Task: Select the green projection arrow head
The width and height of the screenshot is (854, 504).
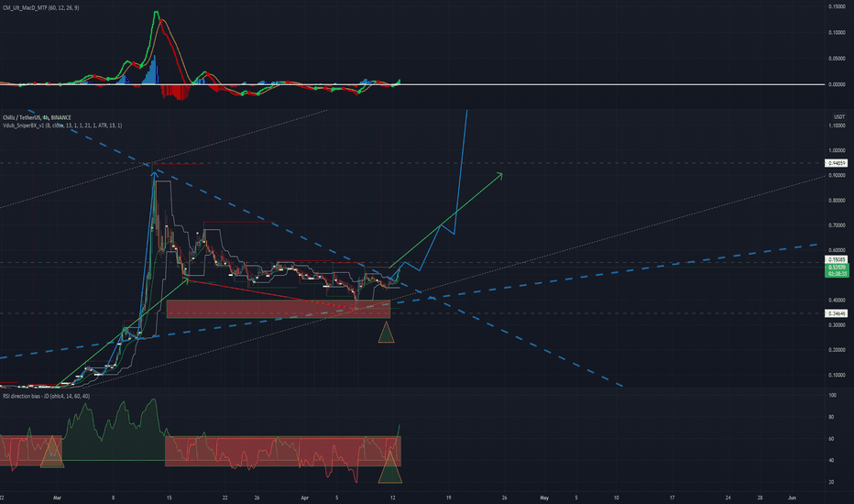Action: pyautogui.click(x=498, y=175)
